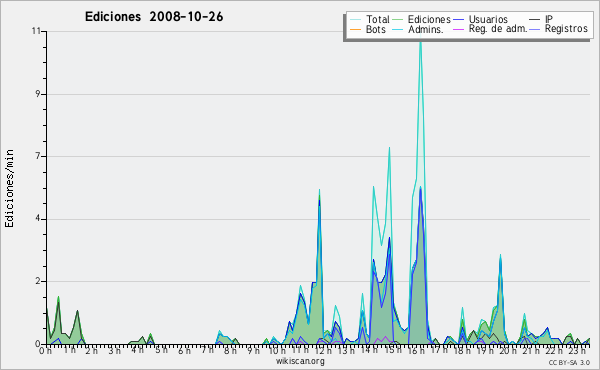
Task: Click the CC BY-SA 3.0 license text
Action: pos(569,362)
